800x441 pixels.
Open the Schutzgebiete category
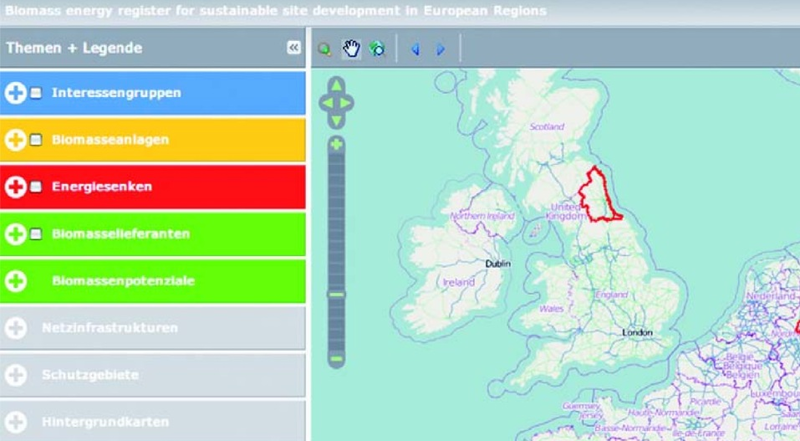tap(15, 375)
